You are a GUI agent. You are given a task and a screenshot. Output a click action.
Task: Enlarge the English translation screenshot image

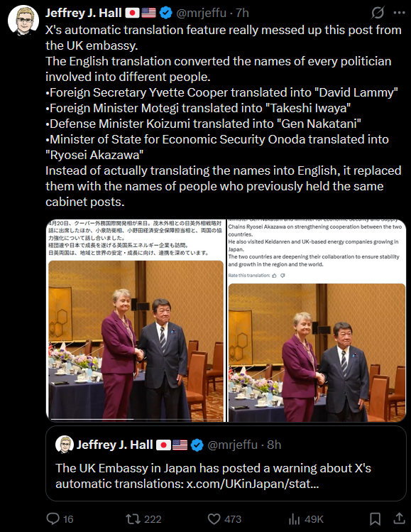(x=317, y=320)
